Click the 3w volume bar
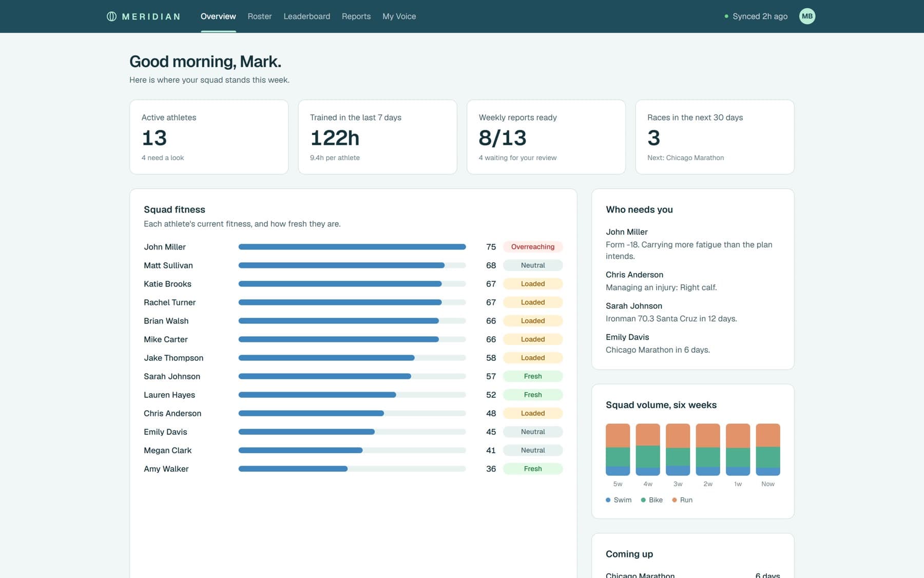 pos(678,450)
